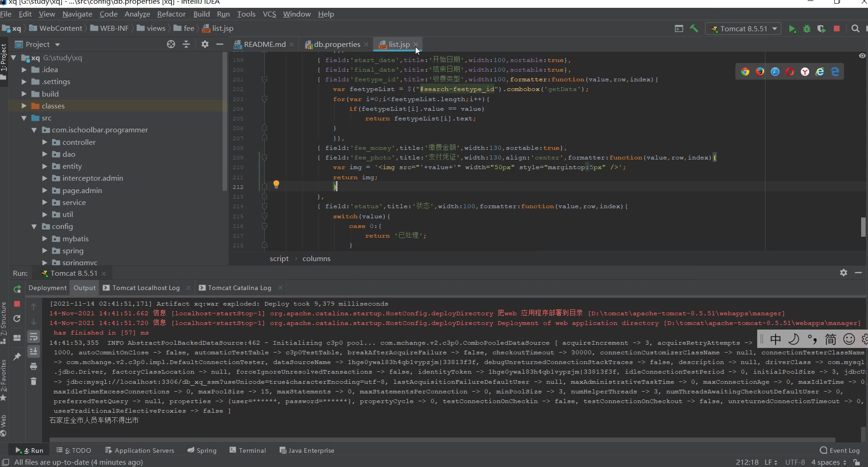The image size is (868, 467).
Task: Click the Debug bug icon
Action: tap(806, 28)
